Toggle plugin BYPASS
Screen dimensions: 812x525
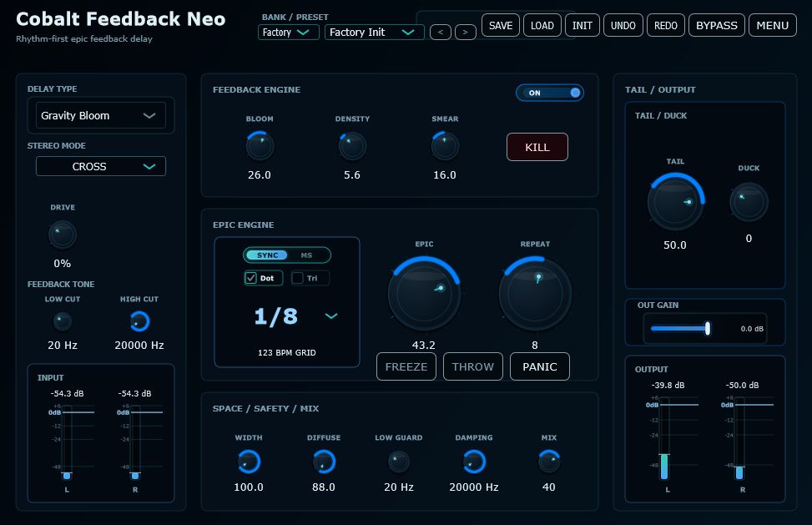pyautogui.click(x=716, y=25)
